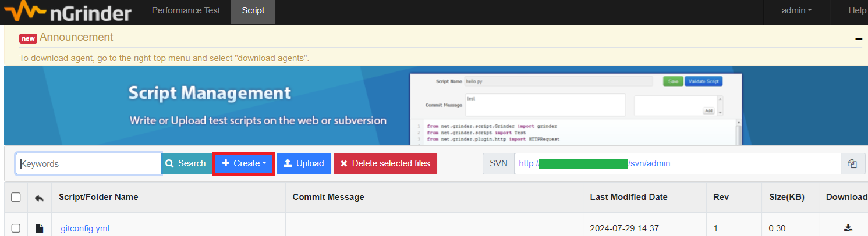This screenshot has width=868, height=236.
Task: Click the Search button
Action: 186,164
